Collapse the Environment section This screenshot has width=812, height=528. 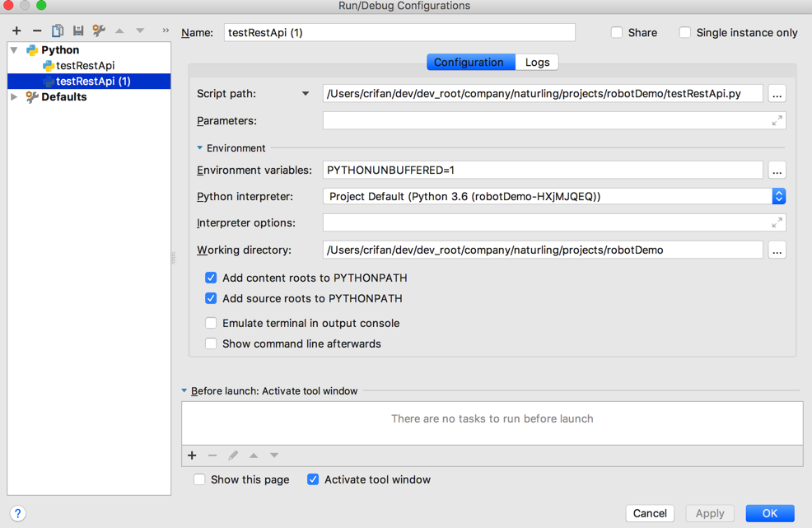point(200,148)
